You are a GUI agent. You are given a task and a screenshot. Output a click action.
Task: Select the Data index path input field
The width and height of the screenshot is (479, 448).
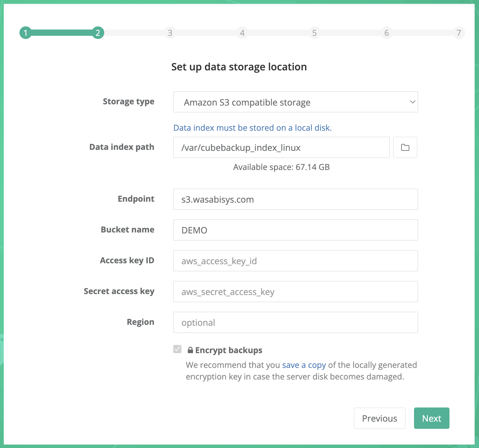pos(282,147)
